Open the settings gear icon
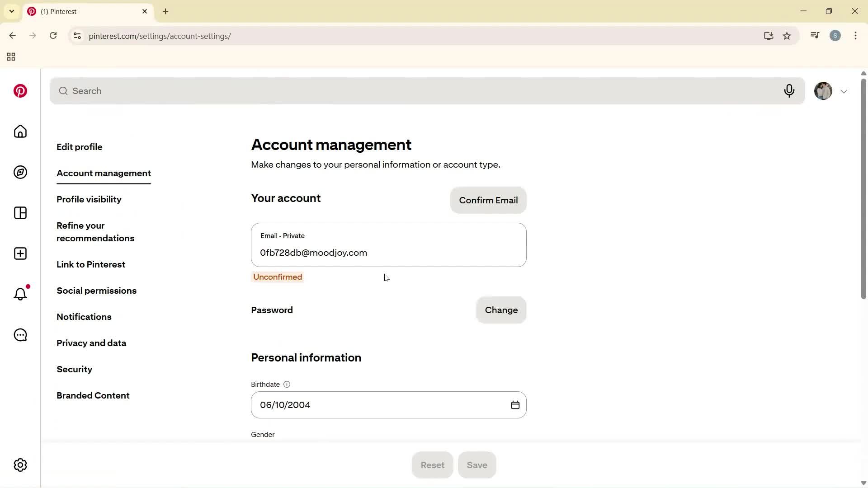This screenshot has width=868, height=488. 20,465
